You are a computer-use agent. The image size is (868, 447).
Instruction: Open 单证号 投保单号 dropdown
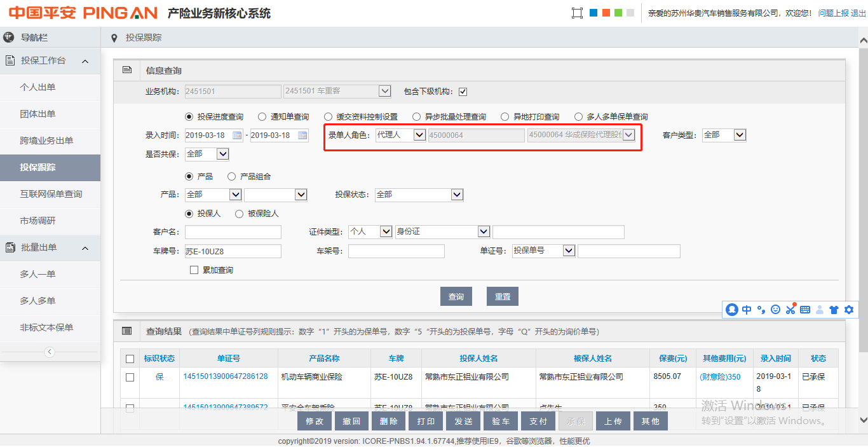(543, 251)
